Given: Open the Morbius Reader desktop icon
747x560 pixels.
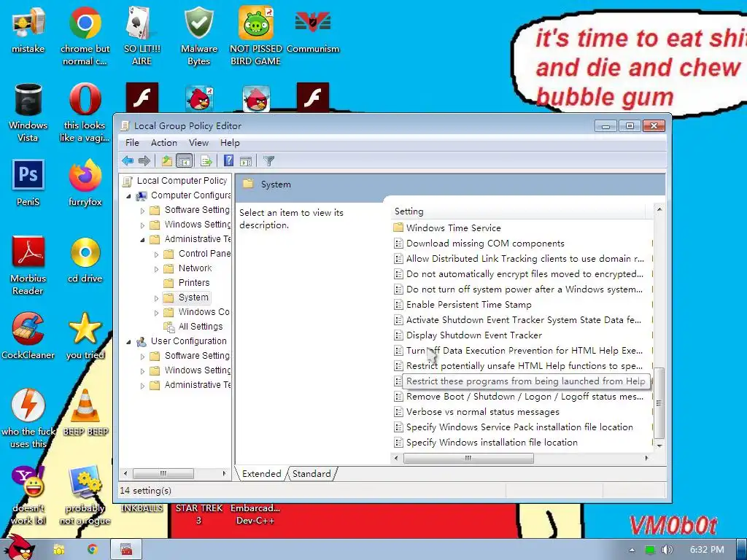Looking at the screenshot, I should (28, 265).
